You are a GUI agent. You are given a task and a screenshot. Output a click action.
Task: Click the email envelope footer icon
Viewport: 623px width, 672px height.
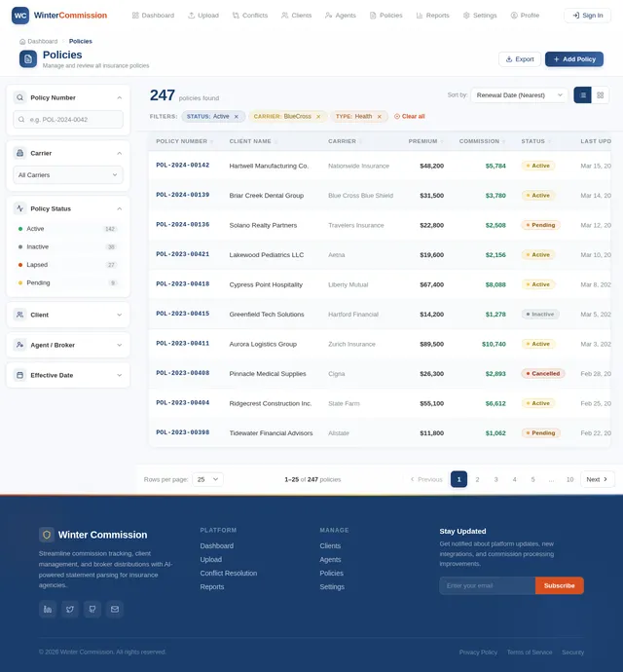115,609
